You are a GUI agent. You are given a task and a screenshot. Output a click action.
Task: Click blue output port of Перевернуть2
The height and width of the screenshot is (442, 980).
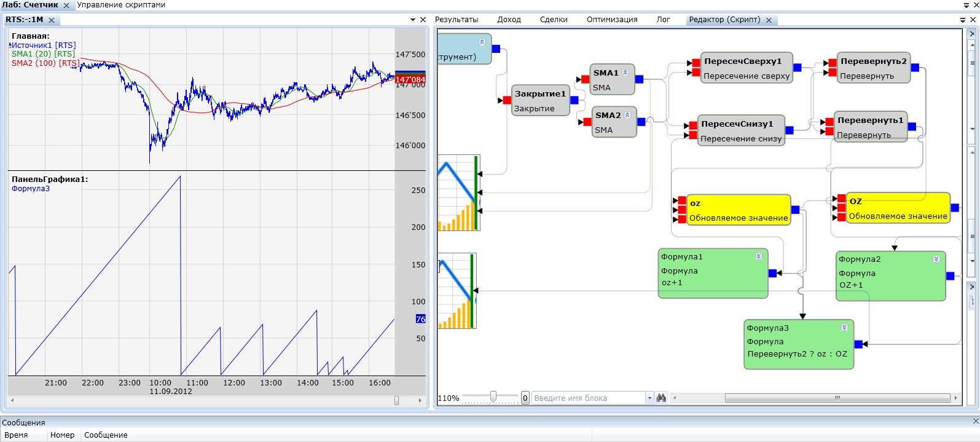point(915,68)
